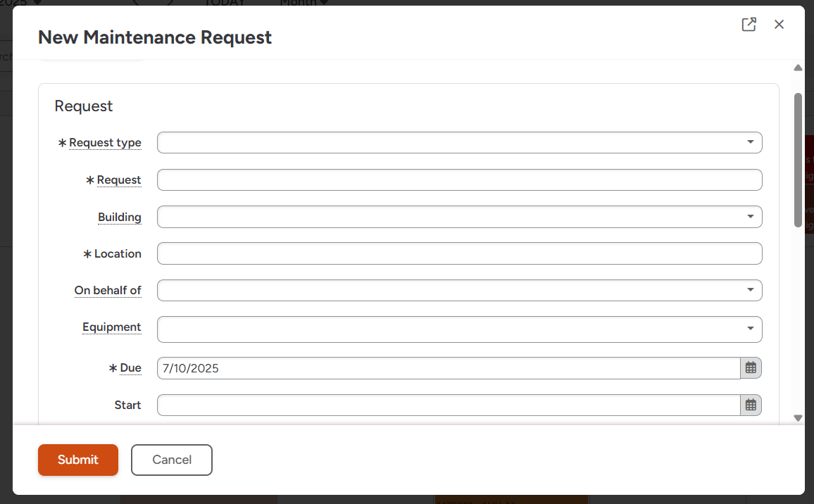Click the scroll up arrow of the form
814x504 pixels.
[x=798, y=68]
